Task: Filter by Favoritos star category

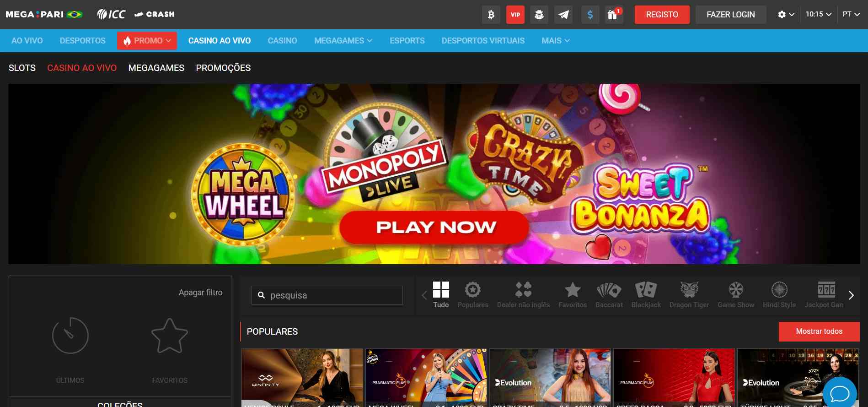Action: pyautogui.click(x=573, y=295)
